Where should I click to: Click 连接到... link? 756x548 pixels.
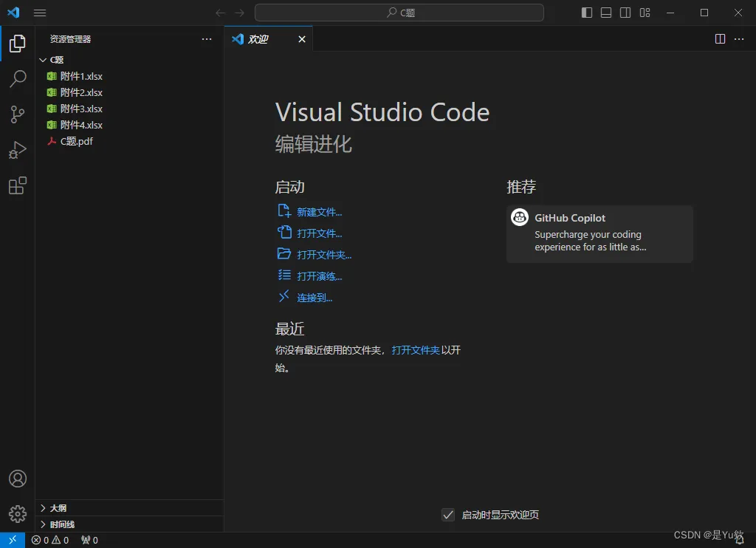[x=315, y=298]
